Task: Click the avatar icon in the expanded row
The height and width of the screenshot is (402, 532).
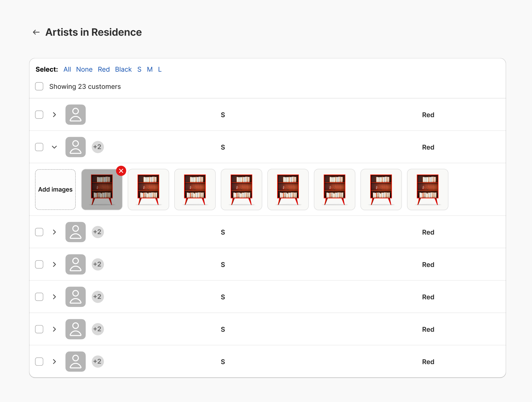Action: click(76, 147)
